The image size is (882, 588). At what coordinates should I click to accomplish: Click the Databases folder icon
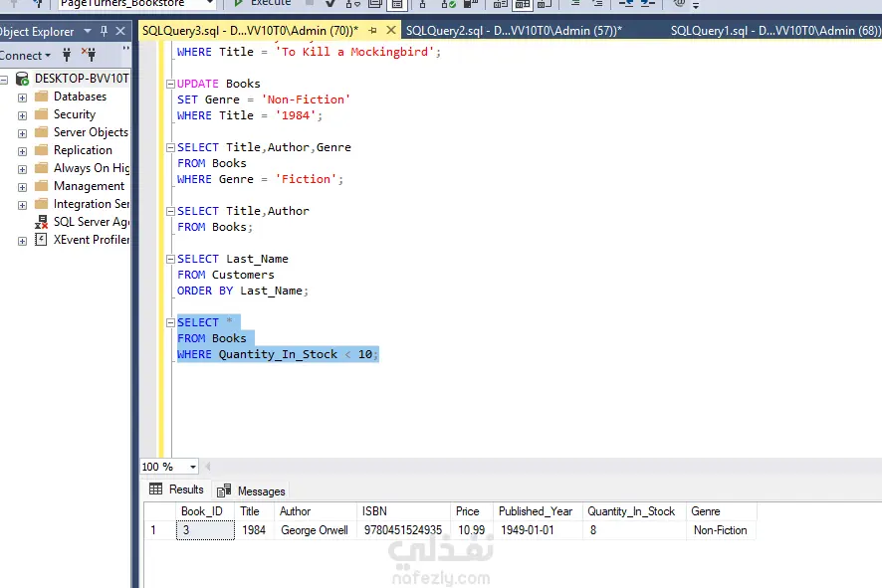(41, 97)
